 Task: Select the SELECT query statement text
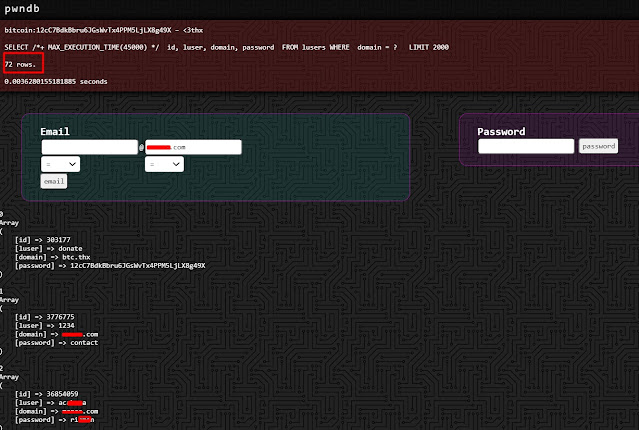[226, 47]
